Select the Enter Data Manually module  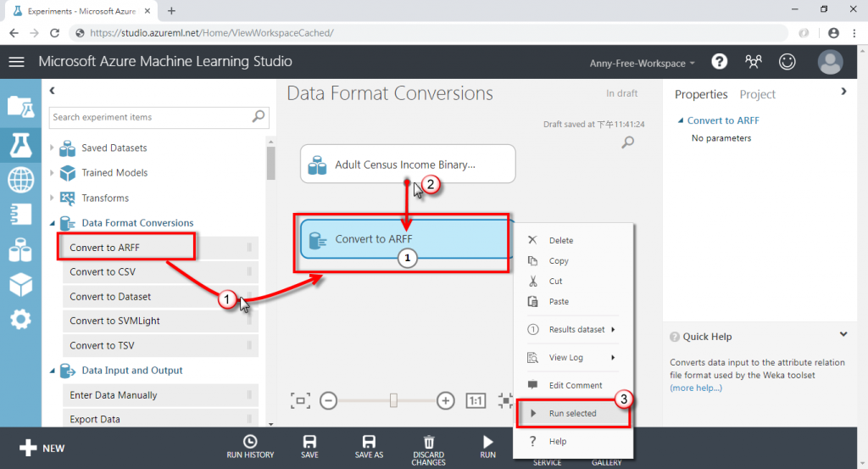(x=160, y=395)
